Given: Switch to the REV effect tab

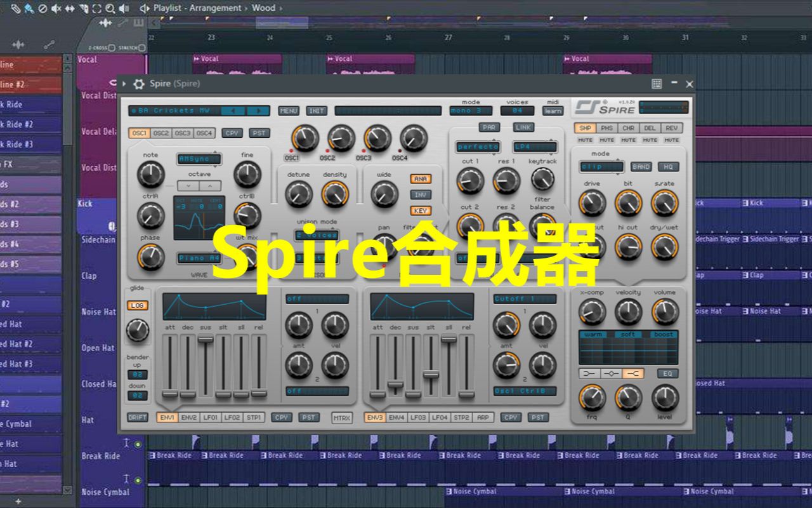Looking at the screenshot, I should (x=671, y=128).
